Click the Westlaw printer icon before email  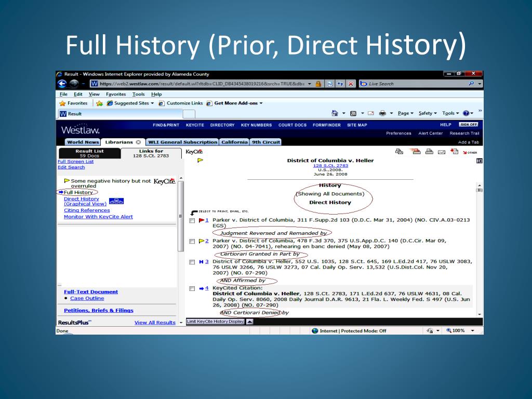(429, 152)
